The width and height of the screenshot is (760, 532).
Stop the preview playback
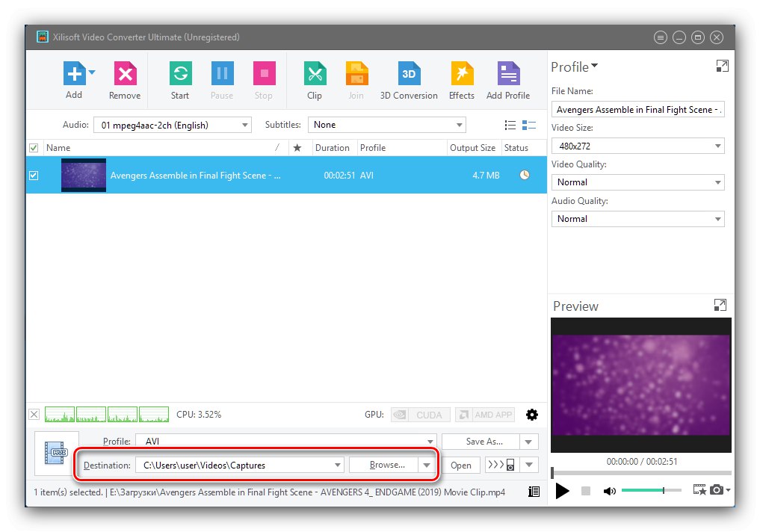[586, 491]
